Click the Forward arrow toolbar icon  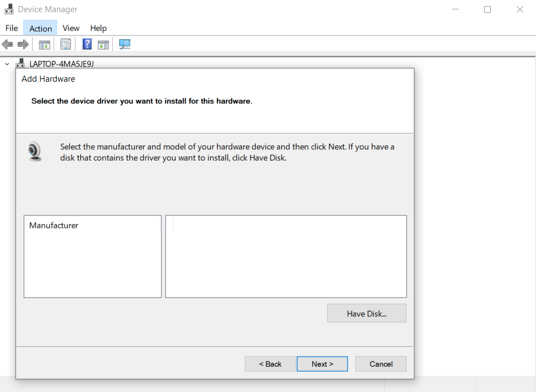pos(23,45)
